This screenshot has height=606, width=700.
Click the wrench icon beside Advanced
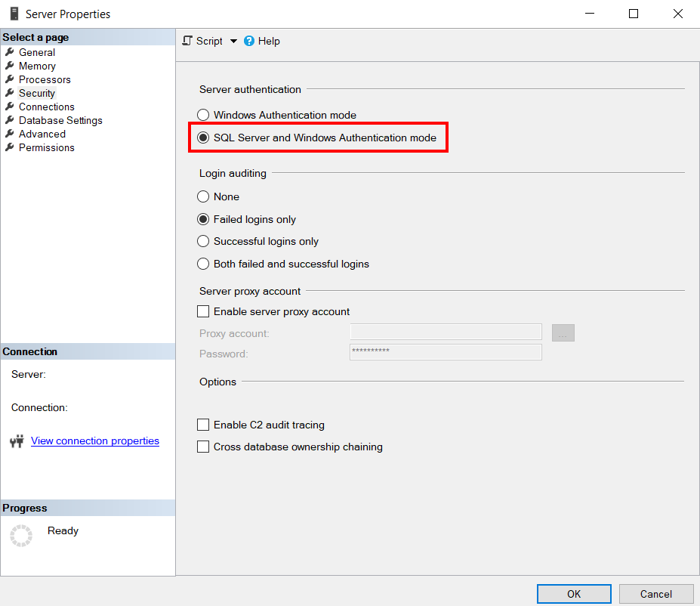coord(9,134)
